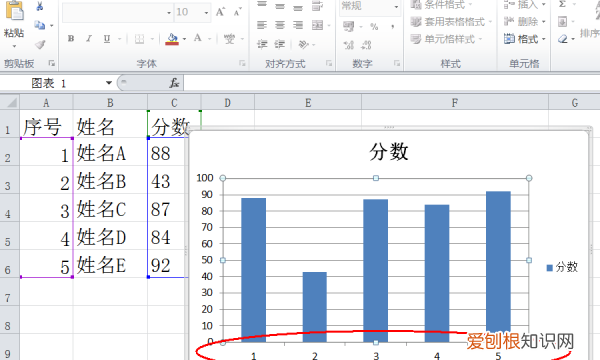
Task: Click the phonetic guide 變 icon
Action: point(229,39)
